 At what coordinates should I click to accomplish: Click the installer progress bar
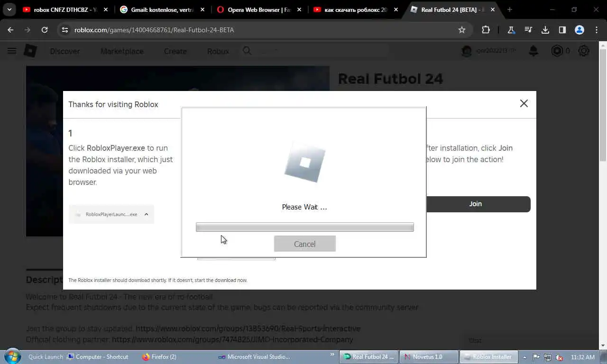[304, 227]
